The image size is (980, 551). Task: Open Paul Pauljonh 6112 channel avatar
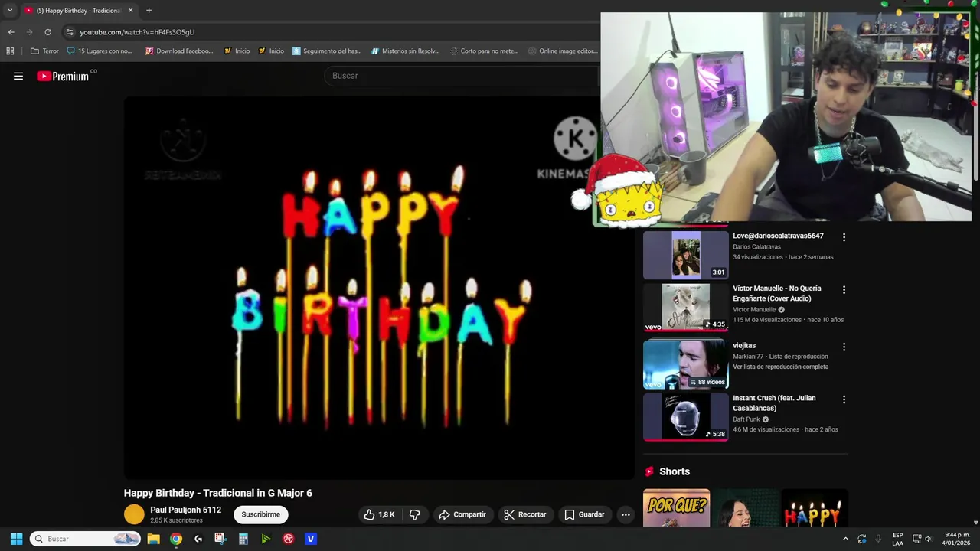point(134,514)
